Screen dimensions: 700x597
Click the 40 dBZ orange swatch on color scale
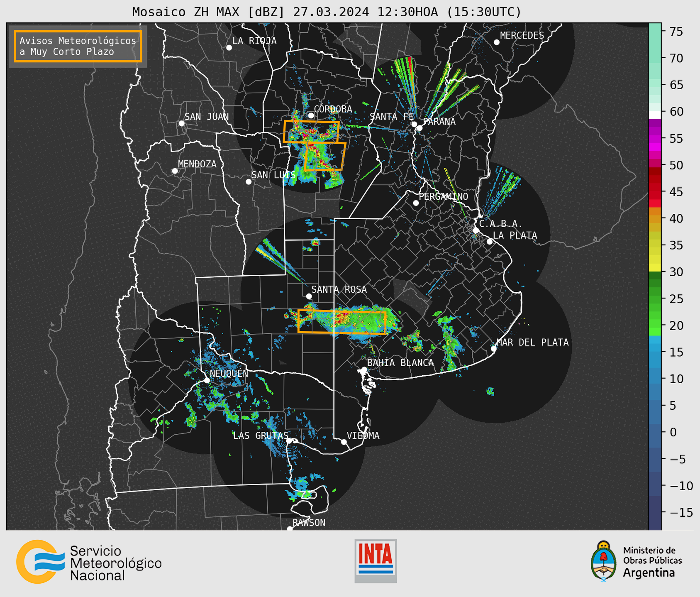(655, 218)
